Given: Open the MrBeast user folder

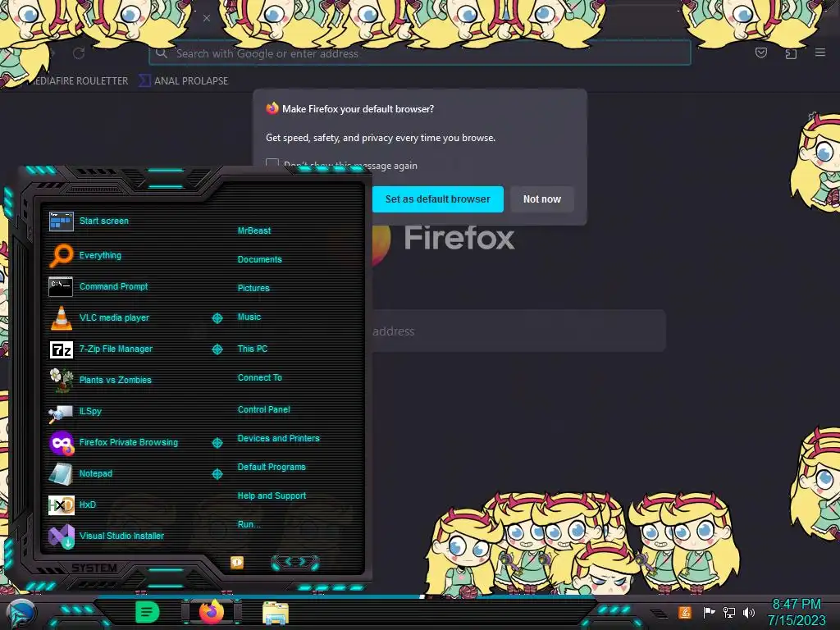Looking at the screenshot, I should pos(254,231).
